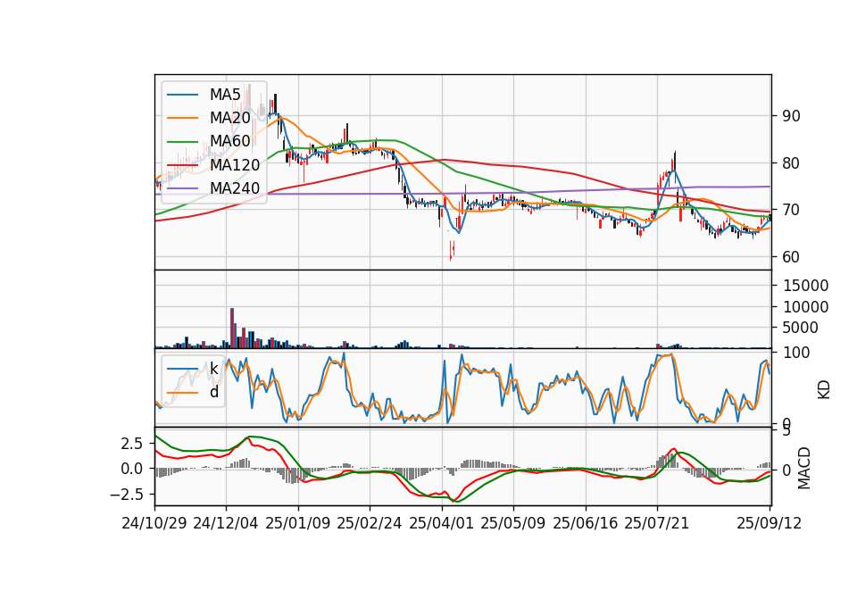Click the MA120 legend label
This screenshot has width=857, height=616.
click(x=235, y=164)
